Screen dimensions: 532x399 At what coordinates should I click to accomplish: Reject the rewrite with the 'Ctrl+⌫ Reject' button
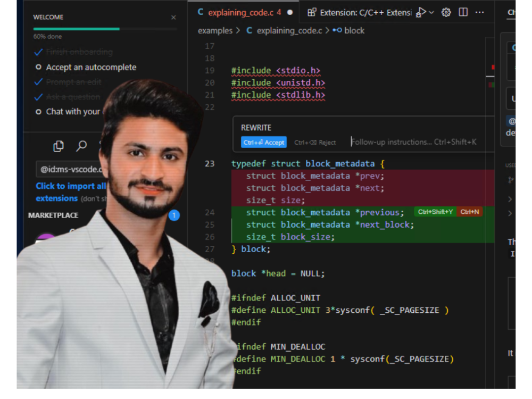[x=315, y=143]
